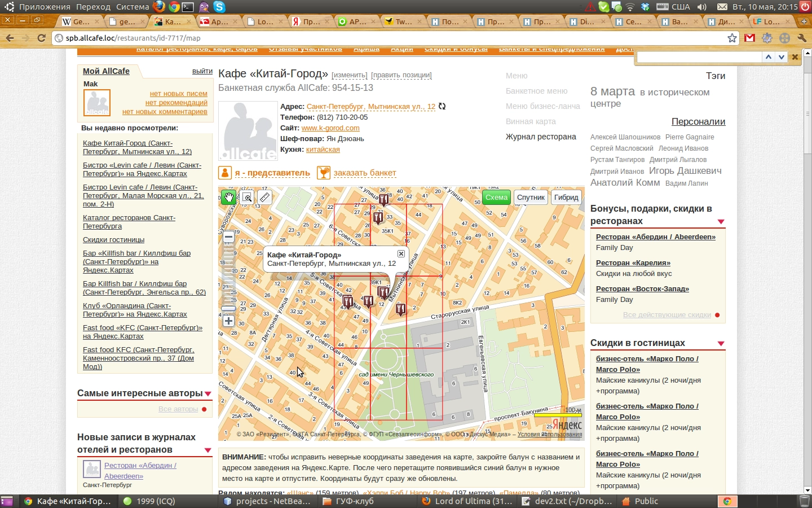Collapse the «Самые интересные авторы» section triangle

click(x=208, y=394)
